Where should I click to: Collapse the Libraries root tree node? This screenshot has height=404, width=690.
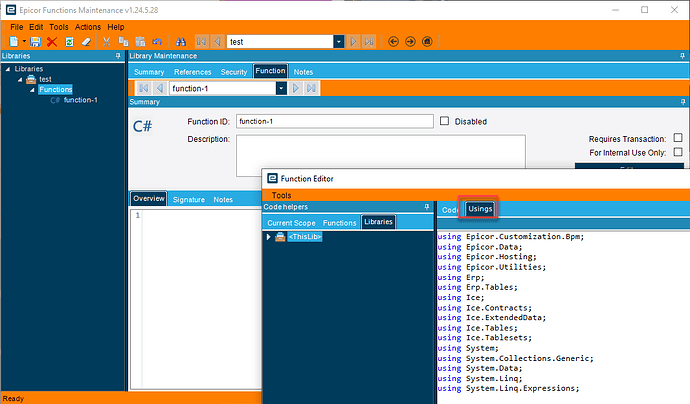8,69
